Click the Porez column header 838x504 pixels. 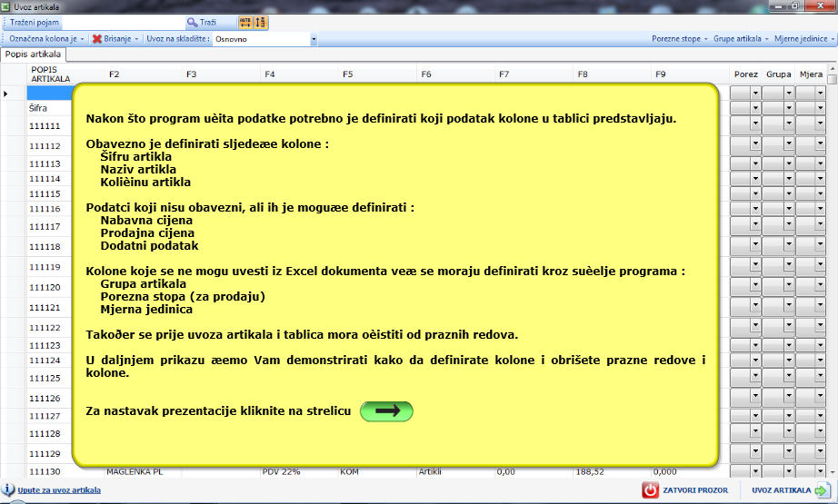coord(745,74)
